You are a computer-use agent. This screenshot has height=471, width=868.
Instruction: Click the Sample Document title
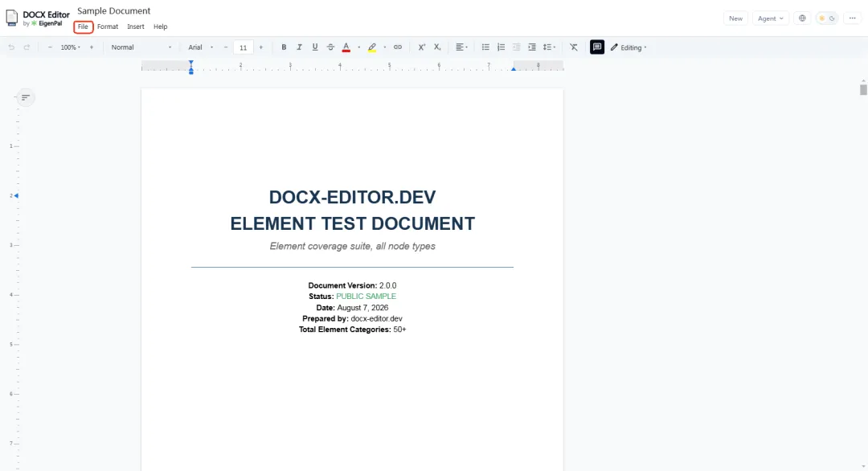[x=113, y=10]
